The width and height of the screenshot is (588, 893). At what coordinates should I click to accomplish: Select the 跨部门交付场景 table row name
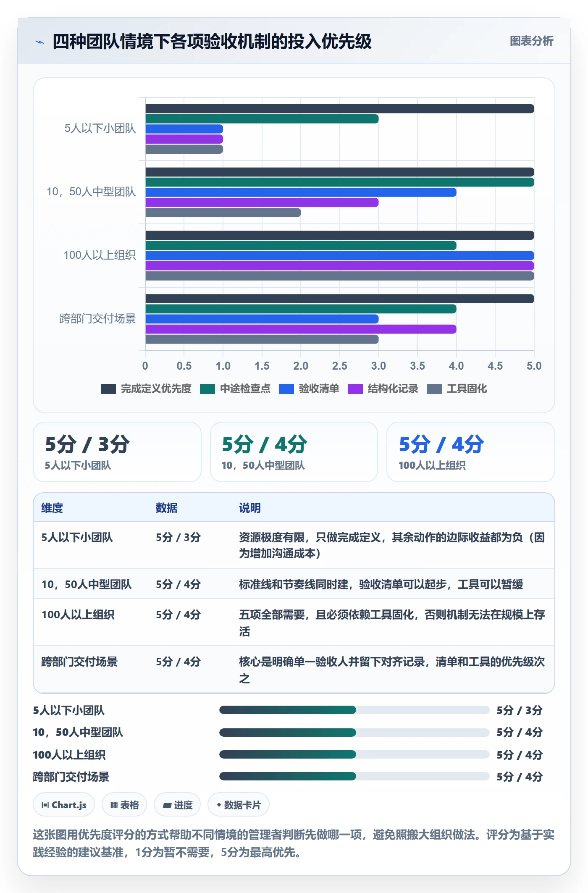79,662
